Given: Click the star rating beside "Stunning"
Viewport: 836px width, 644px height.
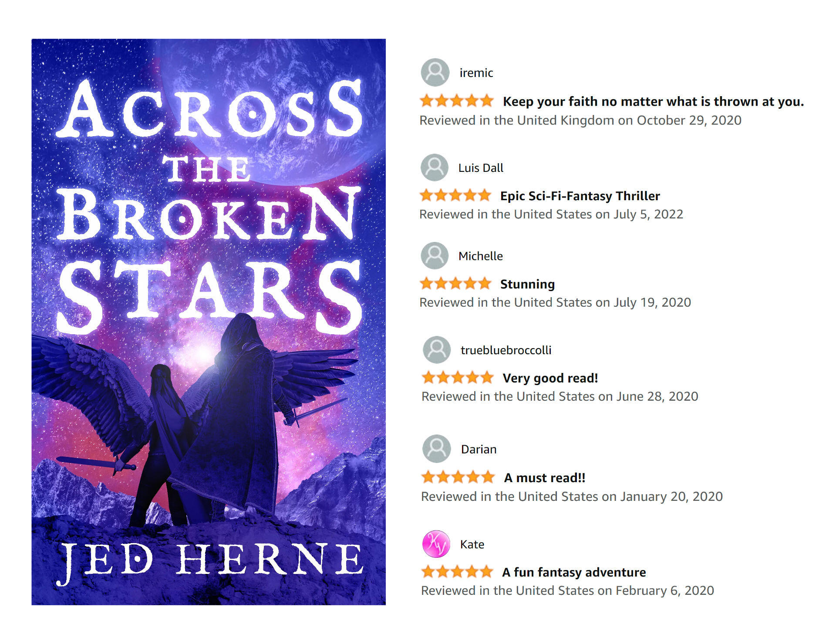Looking at the screenshot, I should (455, 284).
